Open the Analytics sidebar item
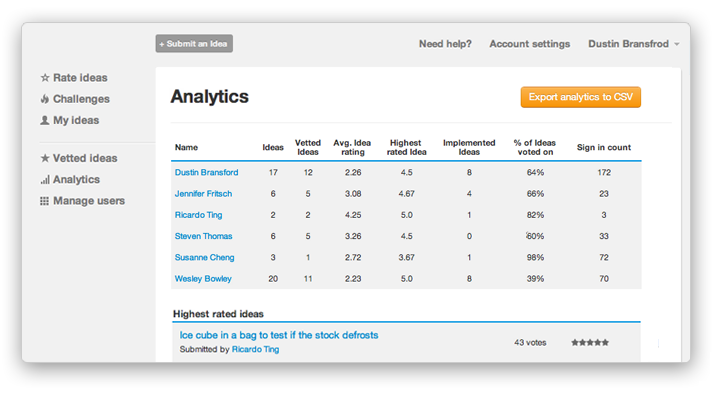Viewport: 714px width, 418px height. coord(76,180)
